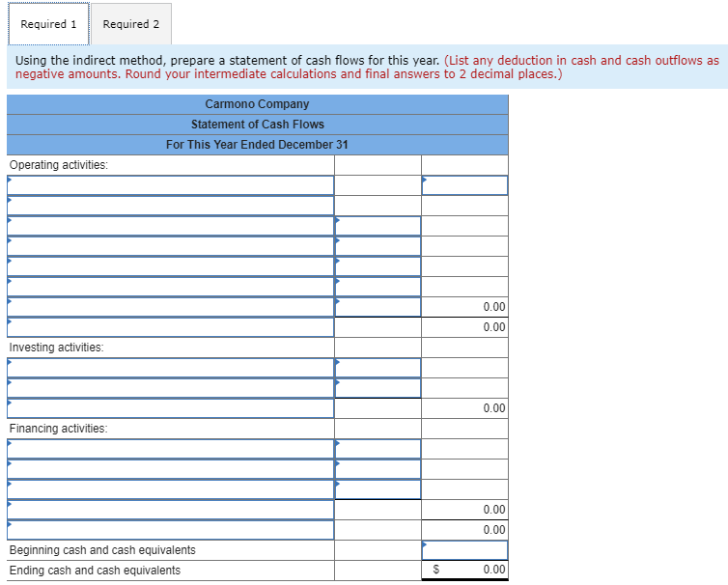Open third line-item dropdown under Operating activities

[x=170, y=226]
